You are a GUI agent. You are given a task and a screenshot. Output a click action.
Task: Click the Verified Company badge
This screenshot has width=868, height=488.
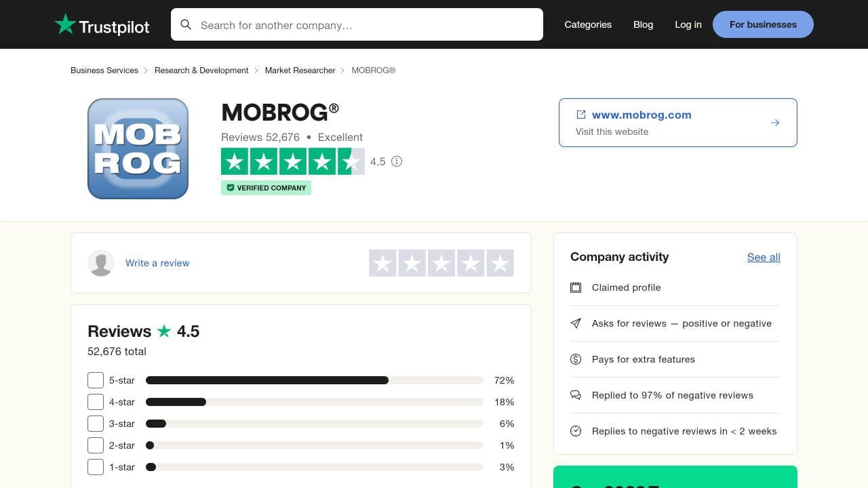[266, 188]
